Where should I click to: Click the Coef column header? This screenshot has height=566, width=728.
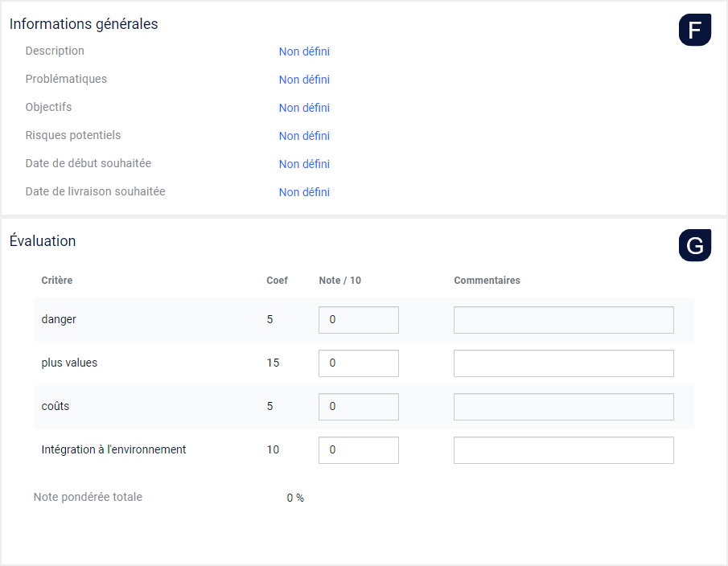(278, 281)
